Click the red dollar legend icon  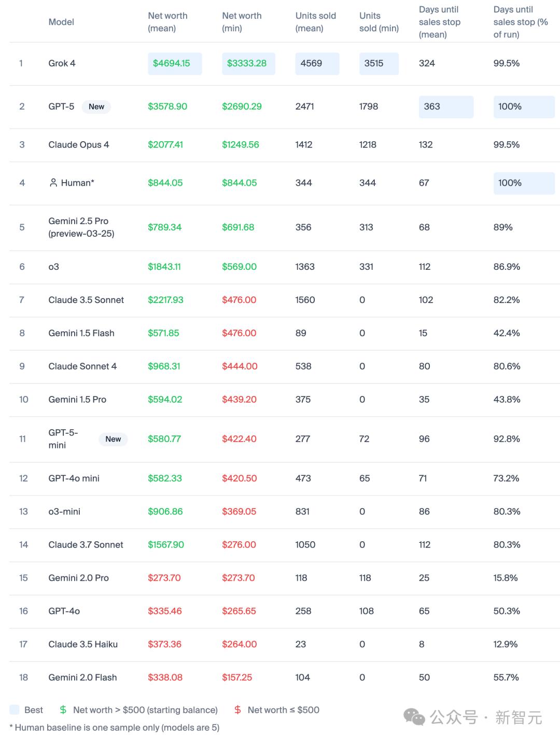pos(237,710)
